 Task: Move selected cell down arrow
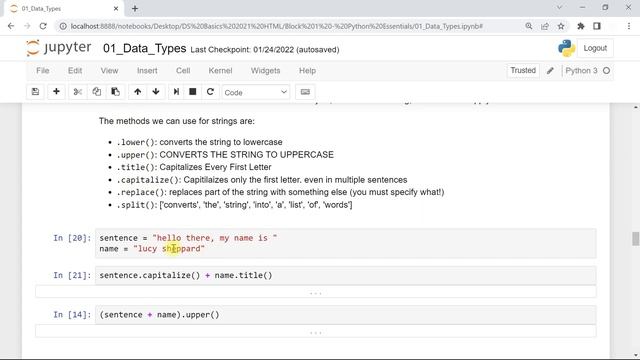[156, 92]
